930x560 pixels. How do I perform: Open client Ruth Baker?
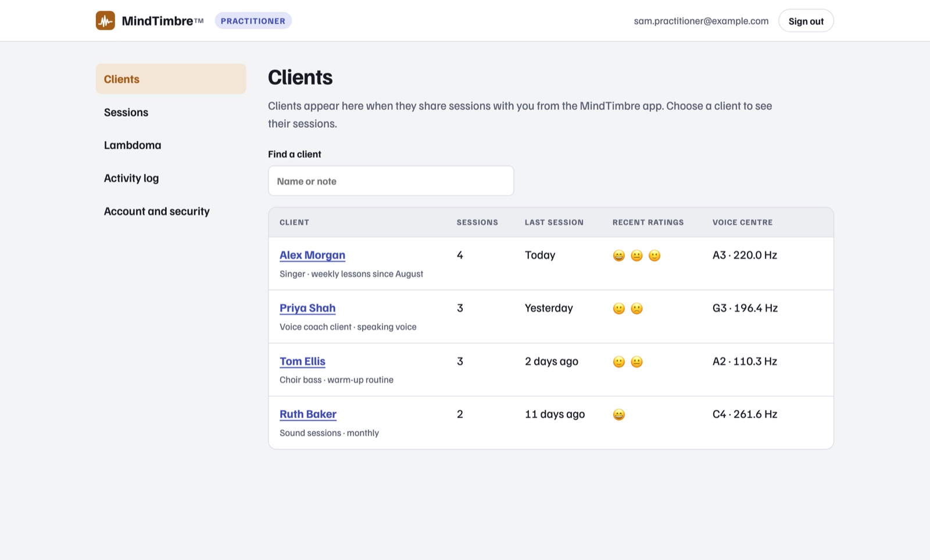click(308, 414)
